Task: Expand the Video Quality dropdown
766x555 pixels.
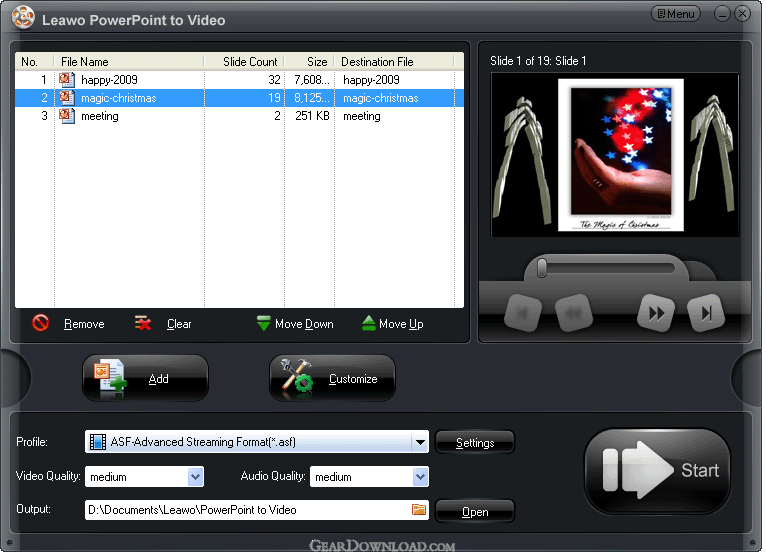Action: coord(196,478)
